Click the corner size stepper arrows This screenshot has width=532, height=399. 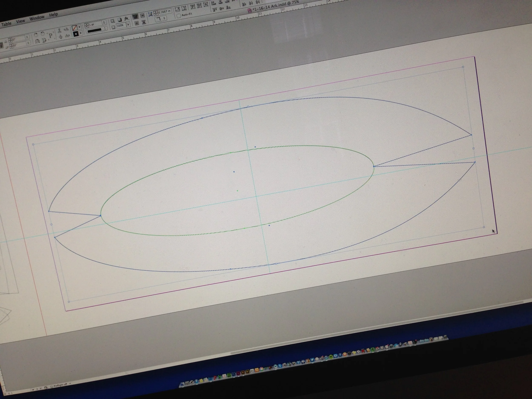[156, 13]
